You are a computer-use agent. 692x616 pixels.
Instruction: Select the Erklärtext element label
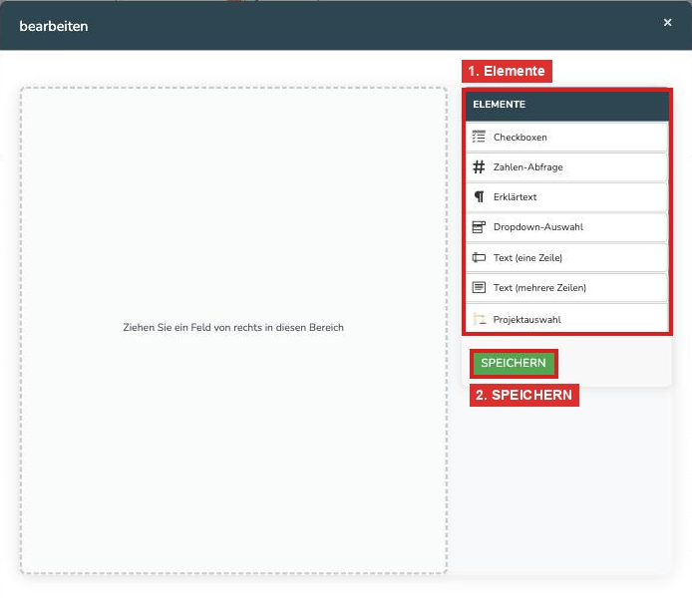tap(515, 197)
